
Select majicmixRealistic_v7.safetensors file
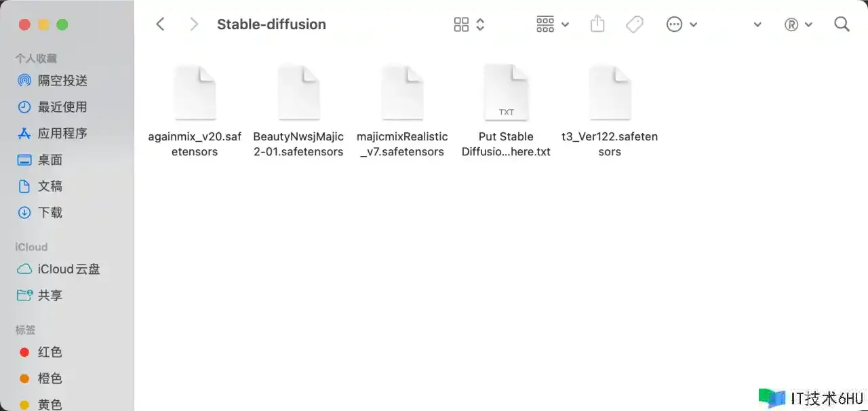(402, 94)
